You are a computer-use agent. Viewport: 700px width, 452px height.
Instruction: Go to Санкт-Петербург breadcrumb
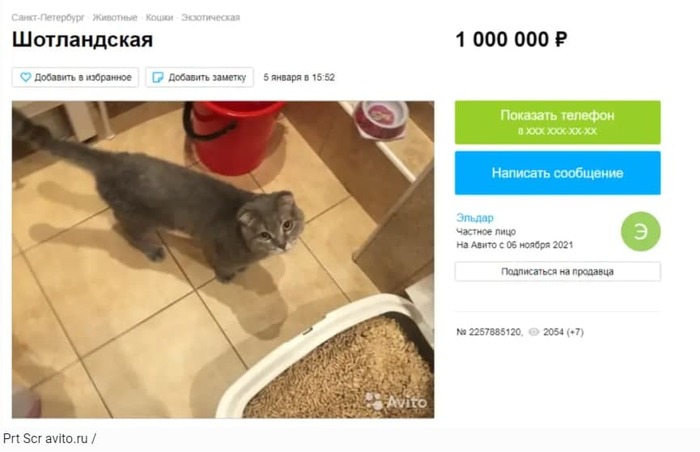pos(48,17)
